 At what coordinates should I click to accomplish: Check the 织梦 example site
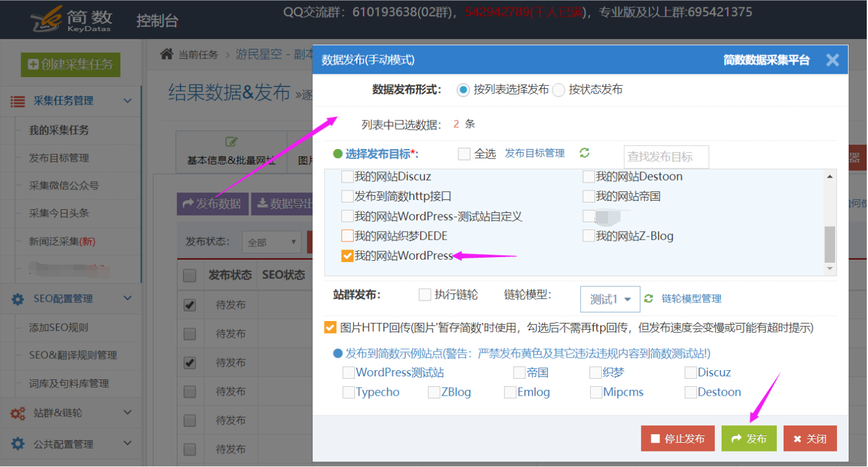coord(596,373)
